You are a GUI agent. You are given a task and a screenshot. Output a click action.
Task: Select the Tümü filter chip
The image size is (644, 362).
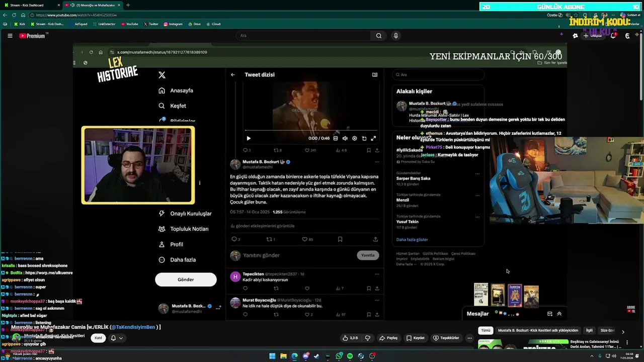(x=486, y=331)
